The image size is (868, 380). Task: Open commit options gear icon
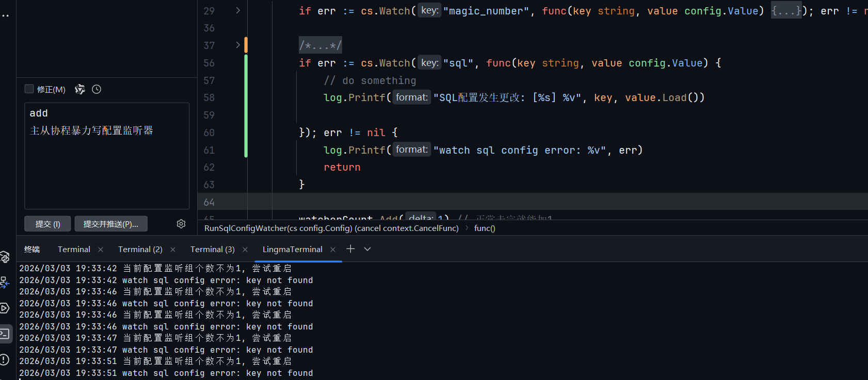coord(181,224)
